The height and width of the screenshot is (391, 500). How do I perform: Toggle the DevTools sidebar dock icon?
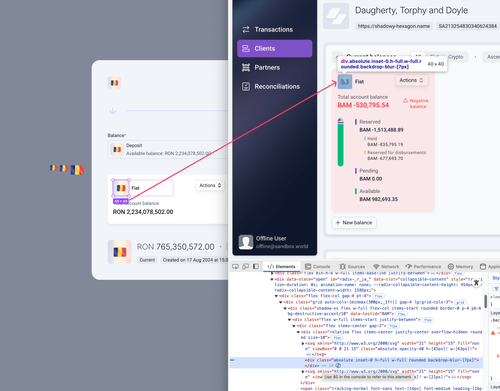[x=256, y=266]
